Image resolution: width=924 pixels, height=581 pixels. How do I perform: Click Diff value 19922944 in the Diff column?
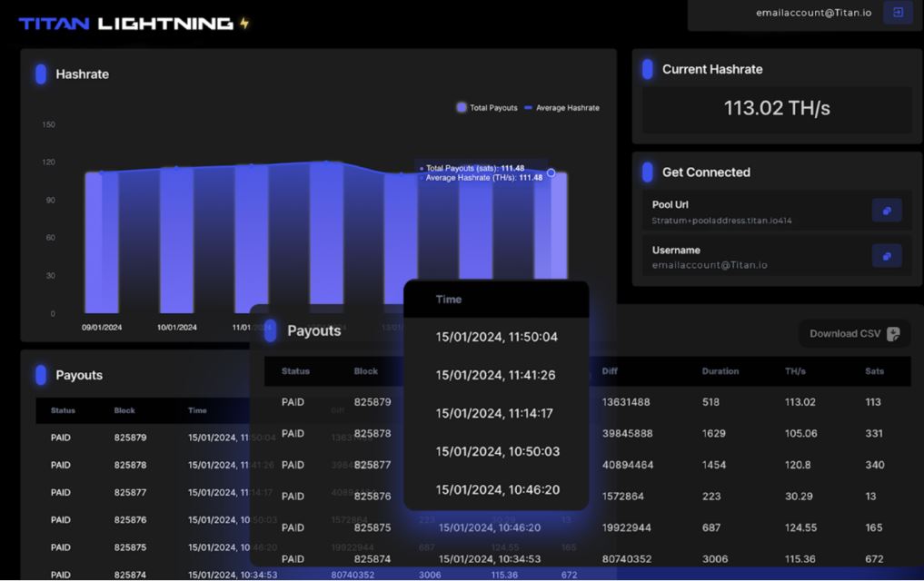[626, 527]
